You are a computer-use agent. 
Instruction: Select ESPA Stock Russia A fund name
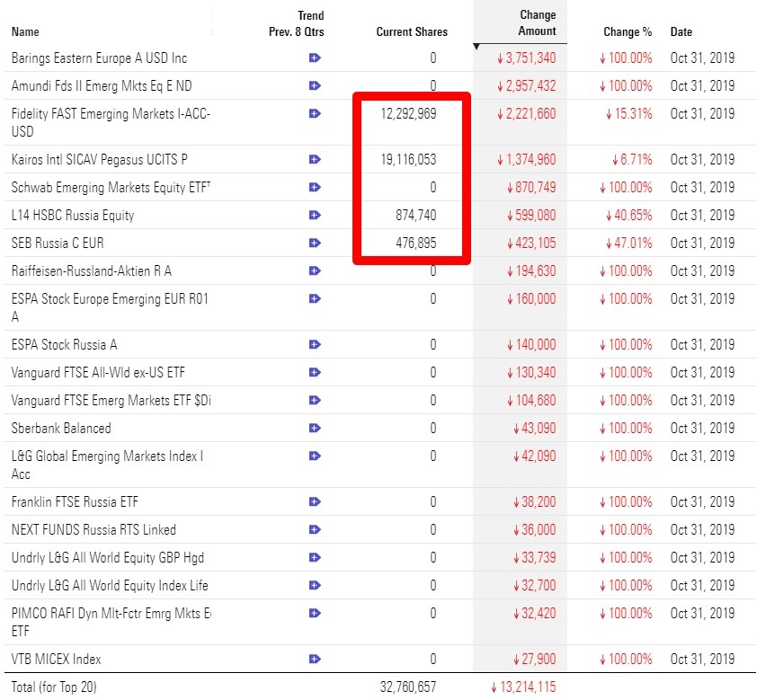pyautogui.click(x=64, y=345)
